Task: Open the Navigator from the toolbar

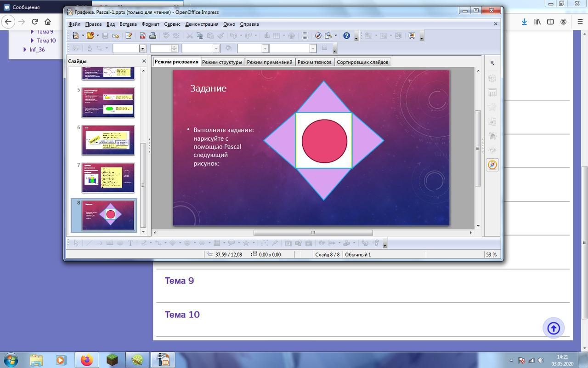Action: (318, 35)
